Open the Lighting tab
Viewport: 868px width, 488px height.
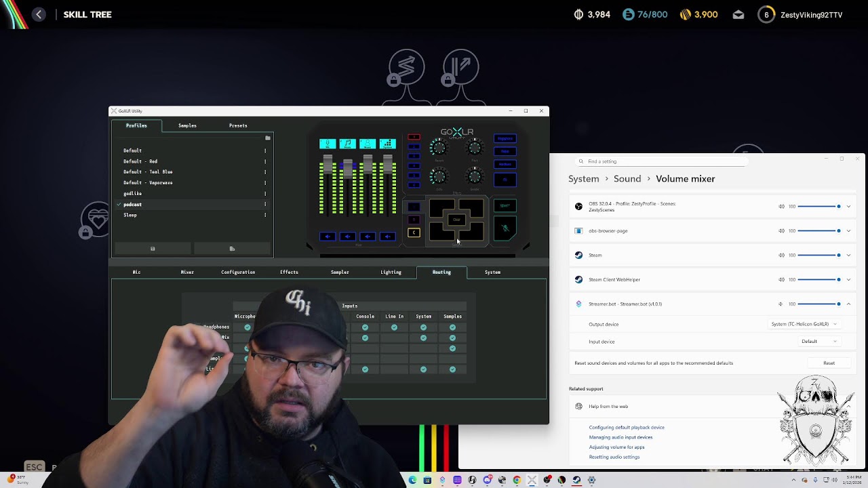pos(391,272)
